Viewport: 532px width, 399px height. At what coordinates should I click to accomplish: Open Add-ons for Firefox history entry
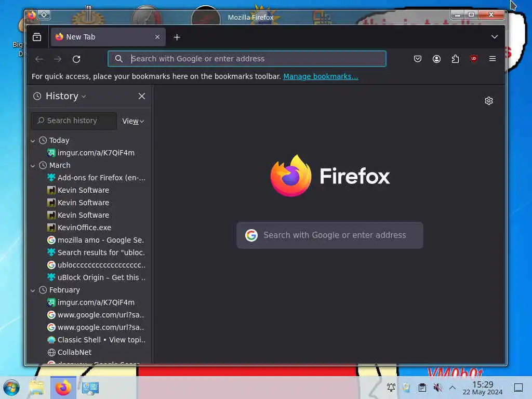[x=96, y=178]
